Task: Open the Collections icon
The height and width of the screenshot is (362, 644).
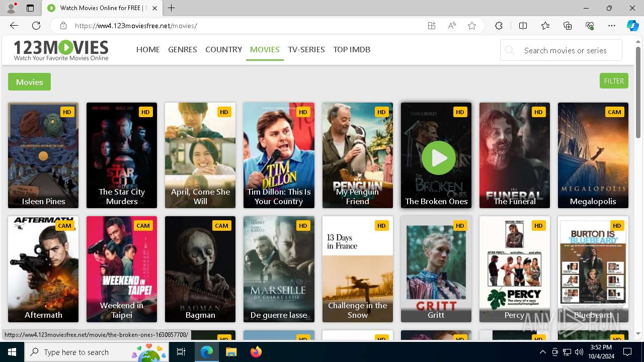Action: pos(568,26)
